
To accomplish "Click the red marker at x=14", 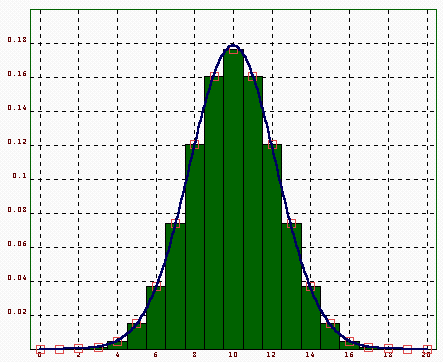I will pyautogui.click(x=310, y=286).
